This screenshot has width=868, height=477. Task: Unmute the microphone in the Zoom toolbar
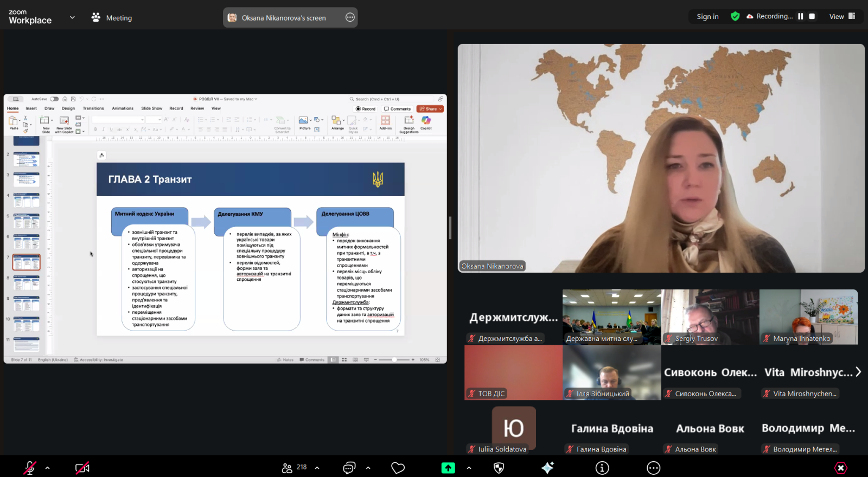pyautogui.click(x=30, y=468)
